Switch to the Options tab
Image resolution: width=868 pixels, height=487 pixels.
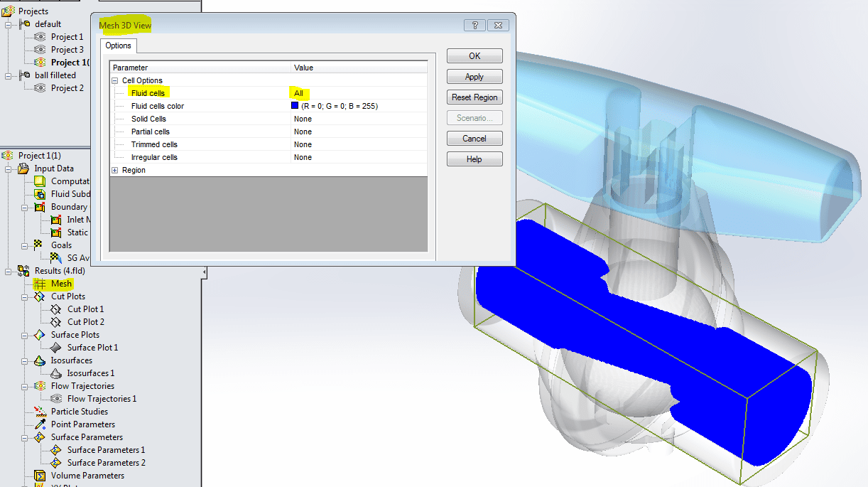coord(119,46)
